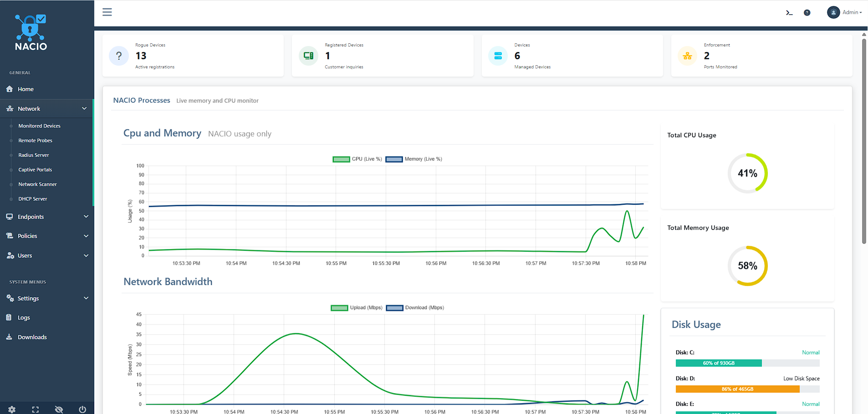This screenshot has height=414, width=868.
Task: Click the Rogue Devices question mark icon
Action: pos(119,56)
